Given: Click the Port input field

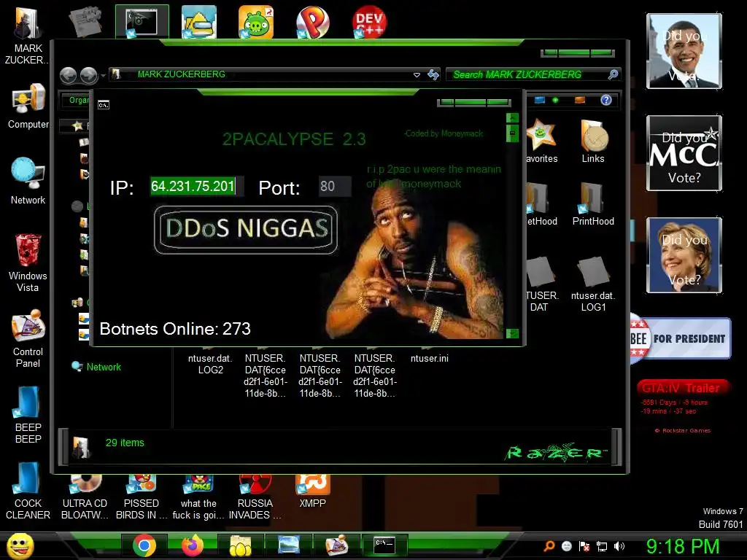Looking at the screenshot, I should (334, 186).
